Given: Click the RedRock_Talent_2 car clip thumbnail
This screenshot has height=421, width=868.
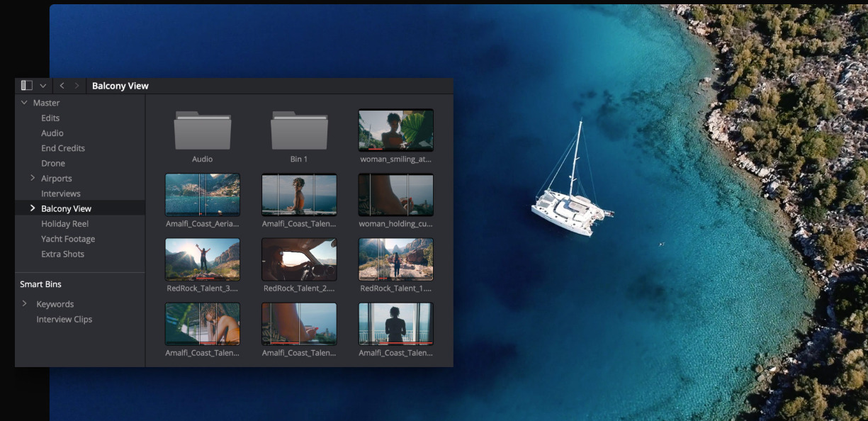Looking at the screenshot, I should click(299, 259).
